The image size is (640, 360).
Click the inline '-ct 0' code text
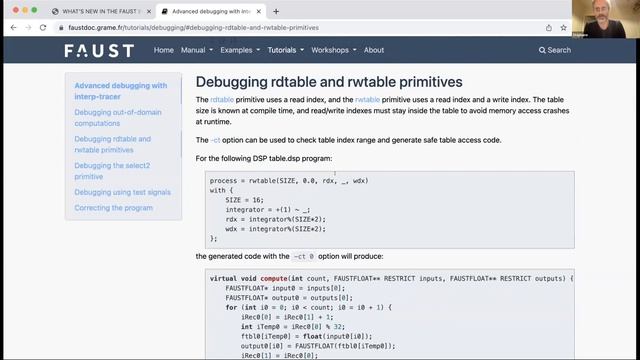point(304,257)
